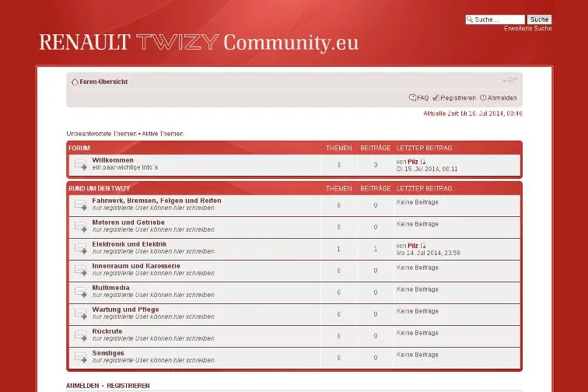Open the FAQ help icon
The image size is (588, 392).
pyautogui.click(x=412, y=97)
